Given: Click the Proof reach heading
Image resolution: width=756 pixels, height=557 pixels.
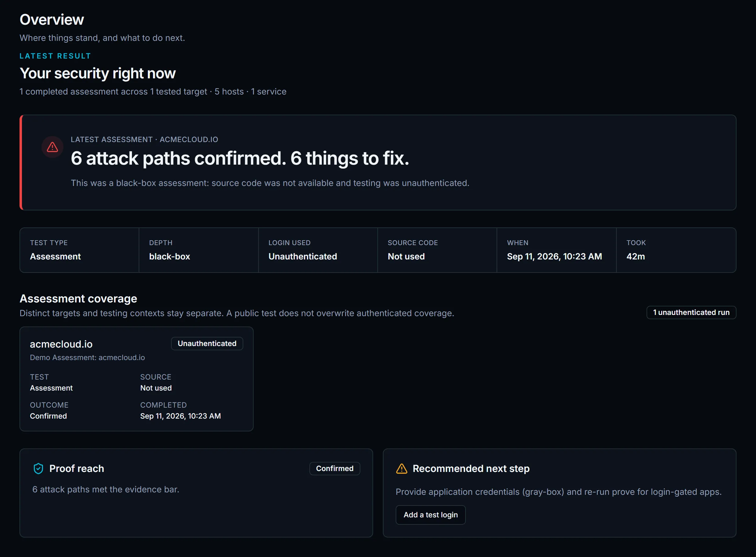Looking at the screenshot, I should [77, 468].
